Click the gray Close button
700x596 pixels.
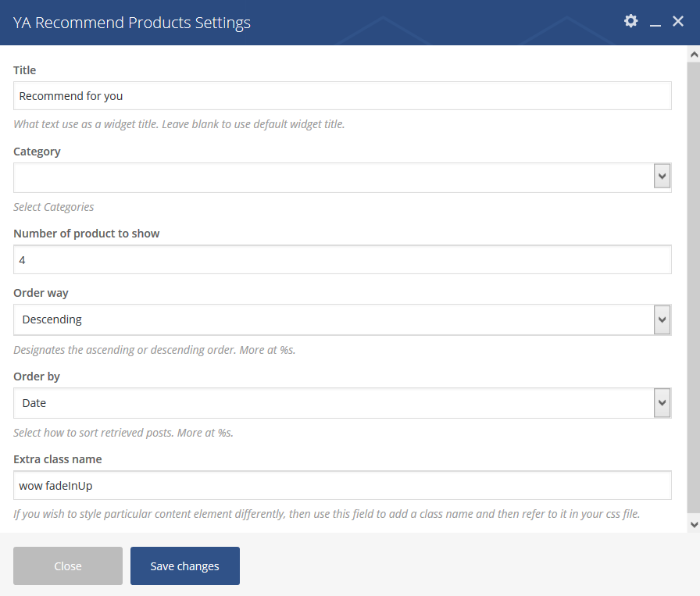coord(68,566)
